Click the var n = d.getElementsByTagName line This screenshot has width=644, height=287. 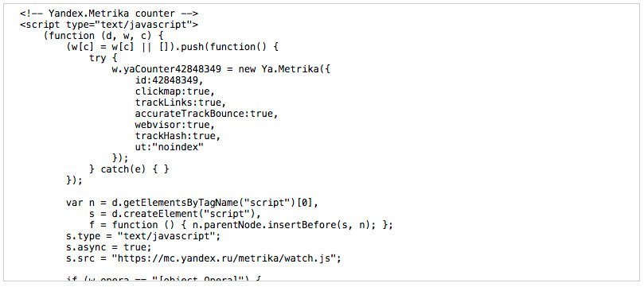click(x=192, y=203)
